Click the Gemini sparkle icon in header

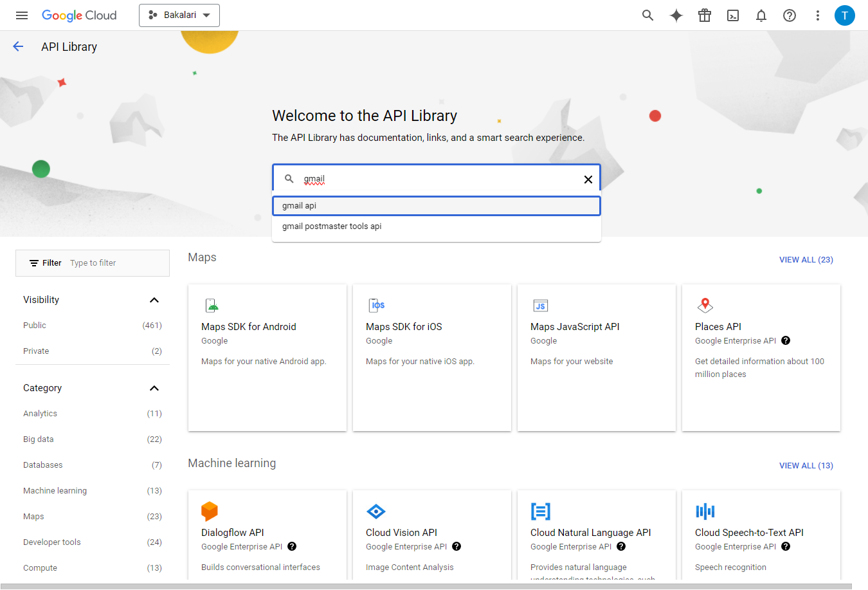[x=676, y=15]
